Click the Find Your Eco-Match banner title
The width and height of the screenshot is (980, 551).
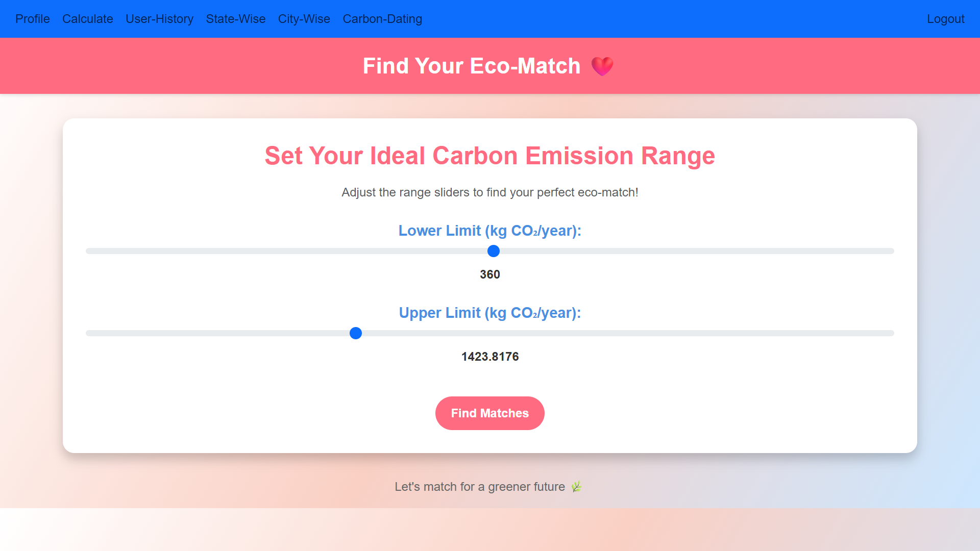coord(472,66)
